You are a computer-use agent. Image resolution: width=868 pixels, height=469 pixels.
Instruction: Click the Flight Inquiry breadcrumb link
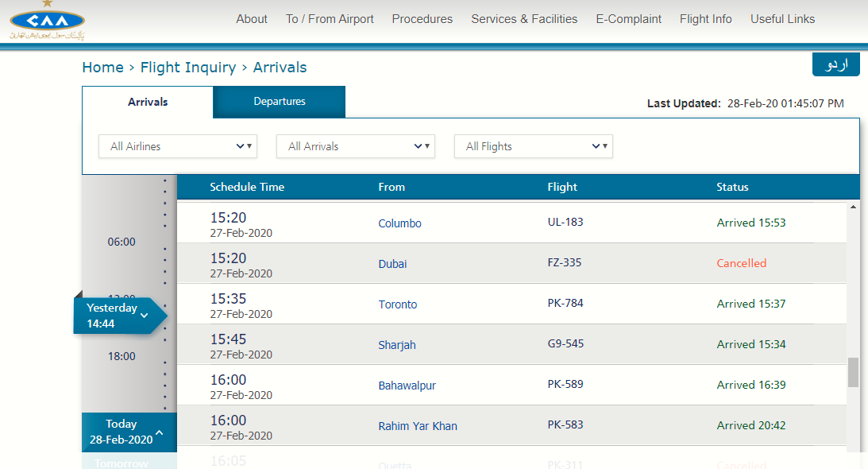click(187, 68)
